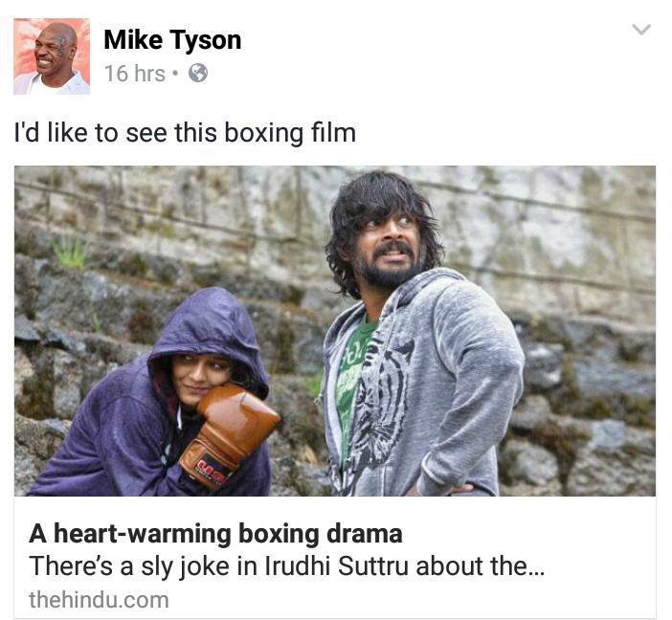Open the article preview photo

click(x=335, y=331)
